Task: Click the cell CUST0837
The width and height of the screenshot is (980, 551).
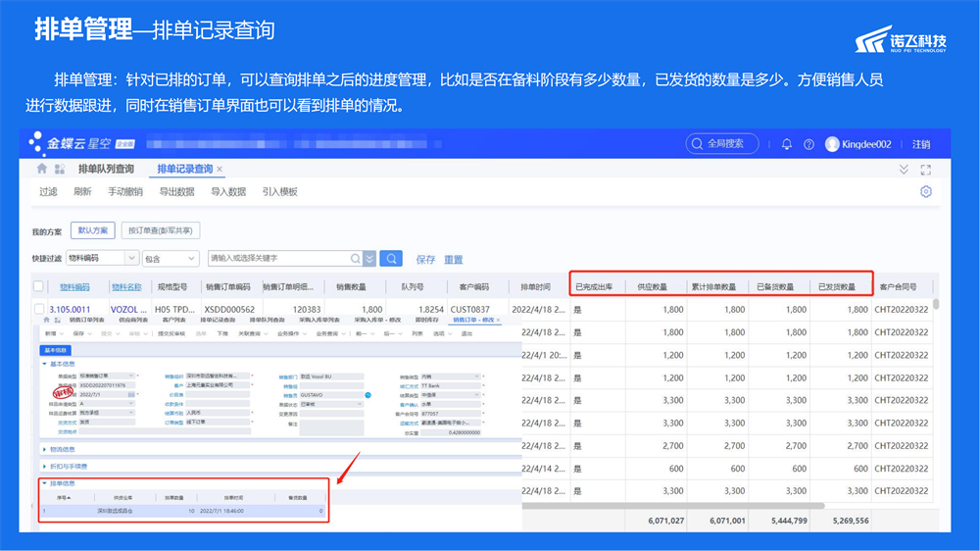Action: coord(470,309)
